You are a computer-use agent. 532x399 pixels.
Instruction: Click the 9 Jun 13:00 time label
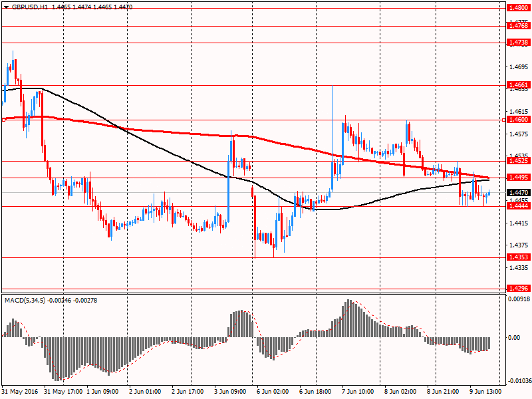pyautogui.click(x=485, y=392)
